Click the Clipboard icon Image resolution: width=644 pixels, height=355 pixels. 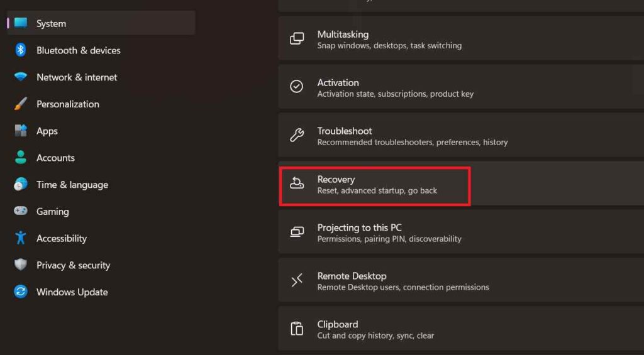tap(297, 329)
